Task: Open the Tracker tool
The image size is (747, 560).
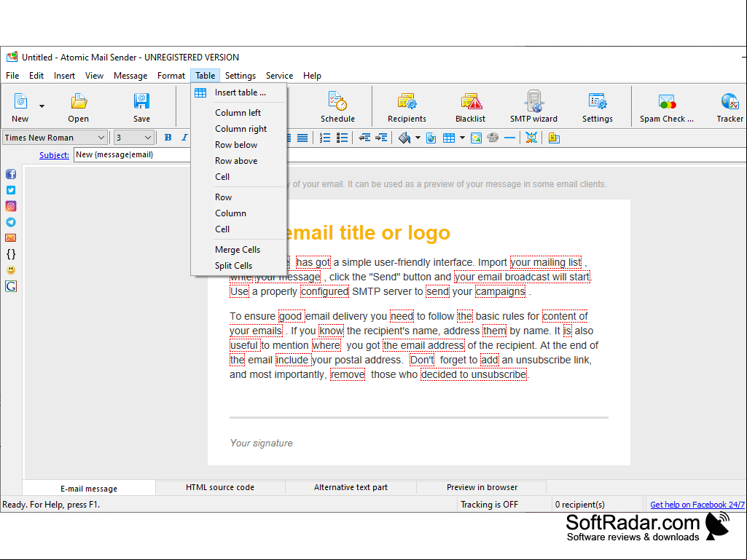Action: (x=730, y=107)
